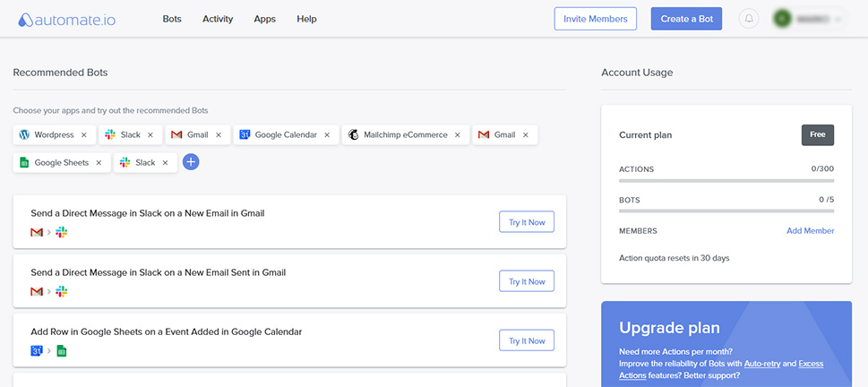Expand the user account dropdown arrow
The image size is (868, 387).
pyautogui.click(x=838, y=20)
